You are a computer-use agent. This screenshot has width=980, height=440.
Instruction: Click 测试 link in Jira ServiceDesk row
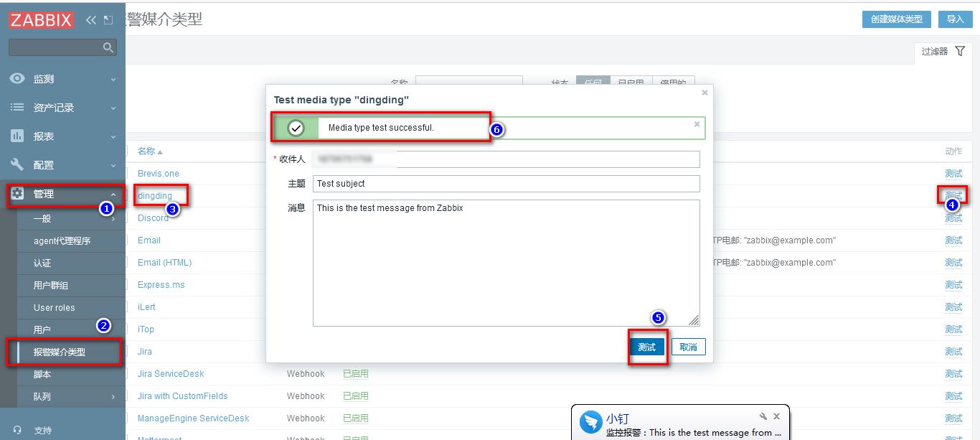click(953, 374)
